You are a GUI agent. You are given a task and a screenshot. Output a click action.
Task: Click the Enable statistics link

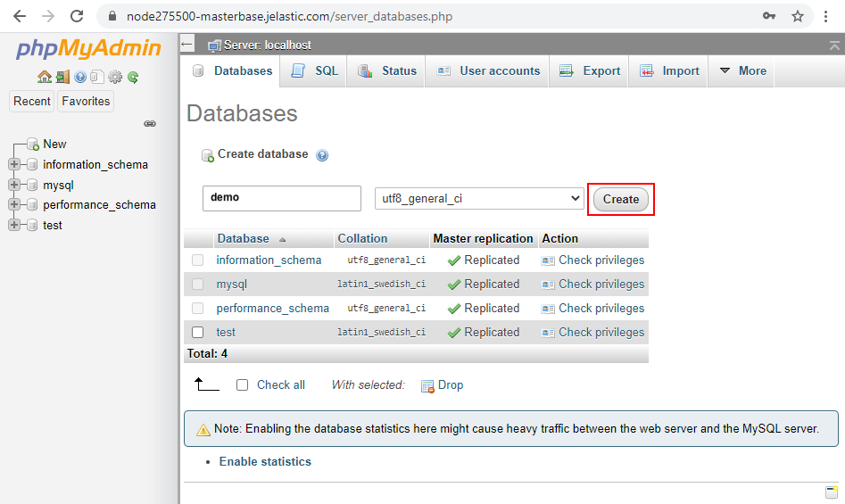265,461
